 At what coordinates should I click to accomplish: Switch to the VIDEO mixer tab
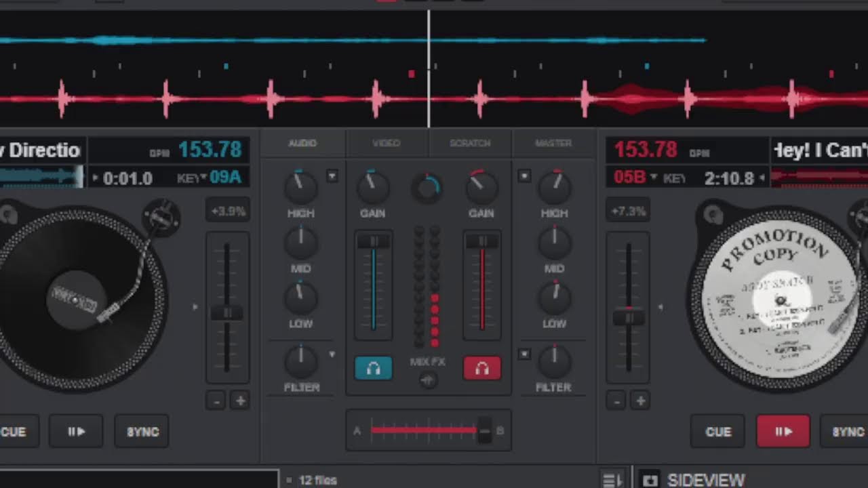point(387,143)
